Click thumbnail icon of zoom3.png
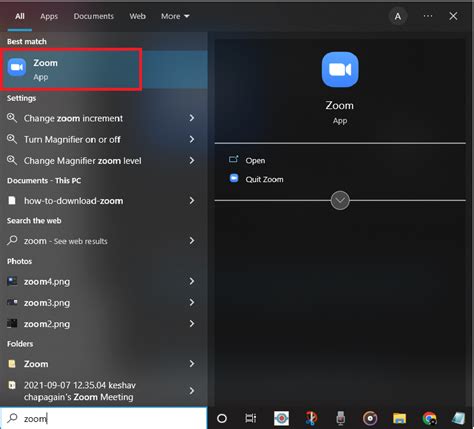Screen dimensions: 474x429 [12, 302]
